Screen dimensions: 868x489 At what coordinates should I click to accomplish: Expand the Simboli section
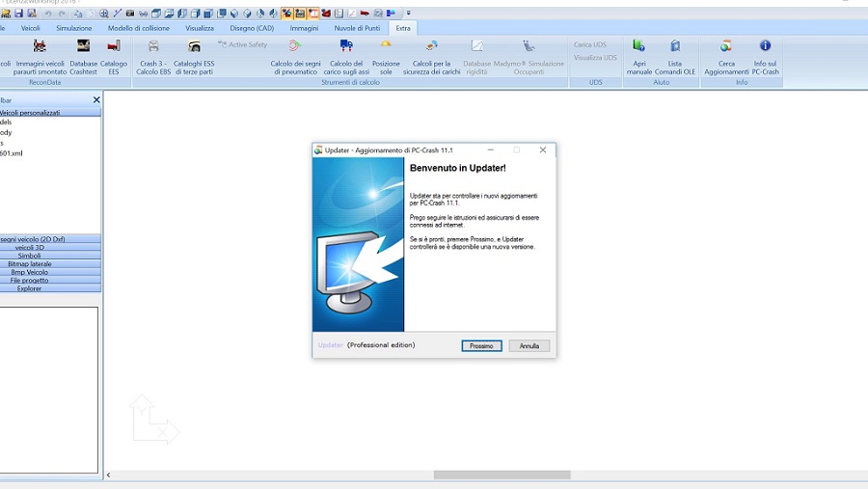(50, 256)
